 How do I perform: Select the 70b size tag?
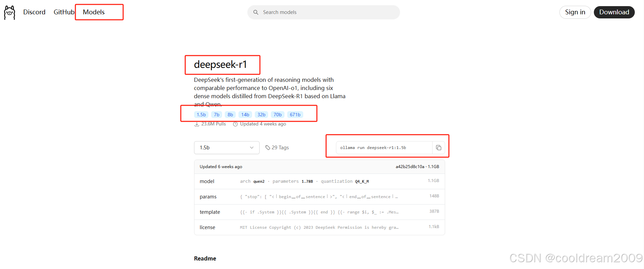pyautogui.click(x=278, y=115)
